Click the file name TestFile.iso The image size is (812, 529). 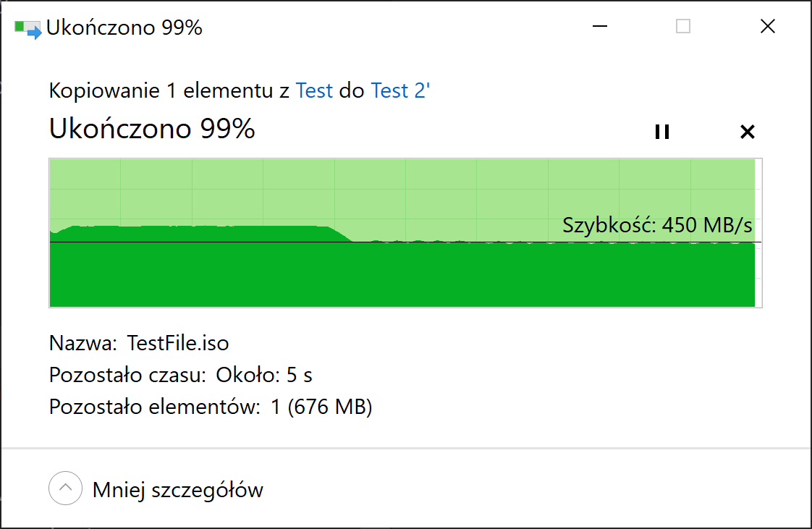177,343
